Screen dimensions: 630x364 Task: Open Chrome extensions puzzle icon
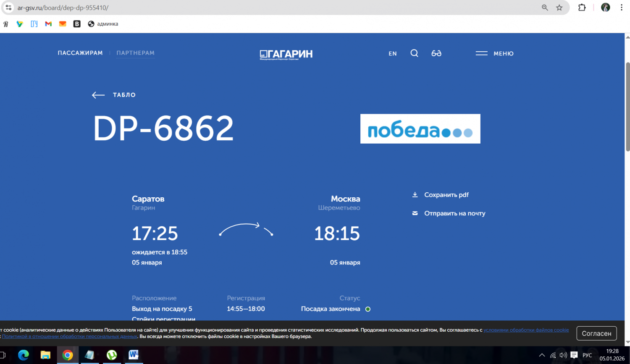pos(582,8)
